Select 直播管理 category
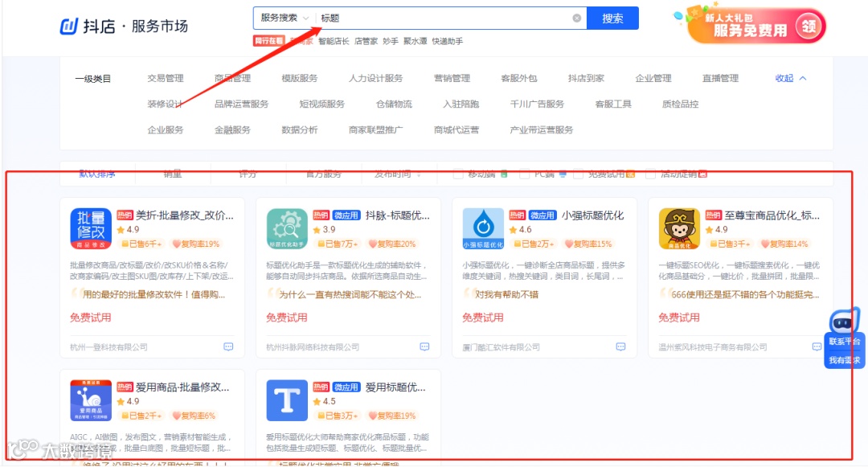This screenshot has width=868, height=467. [720, 78]
